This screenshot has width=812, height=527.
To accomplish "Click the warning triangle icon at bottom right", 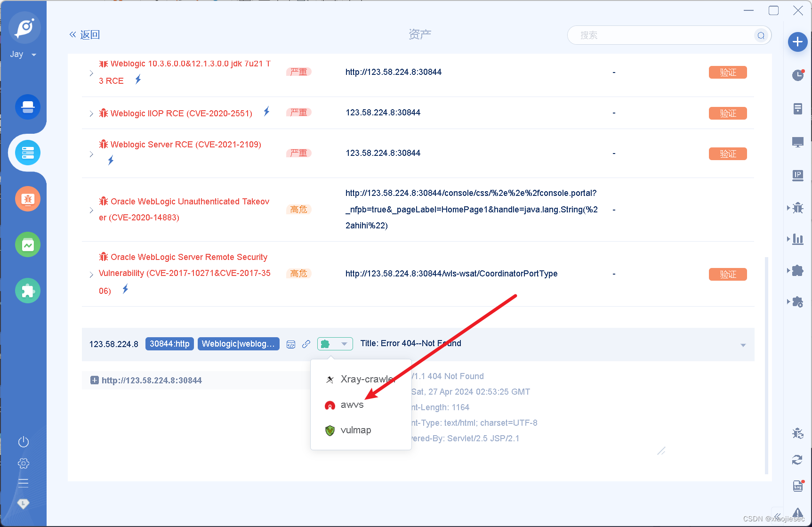I will coord(798,513).
